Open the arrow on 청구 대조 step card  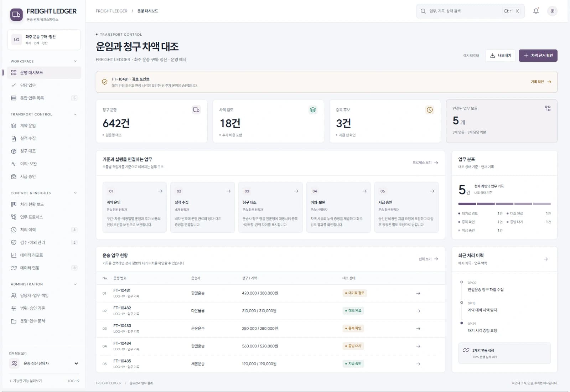[x=296, y=191]
